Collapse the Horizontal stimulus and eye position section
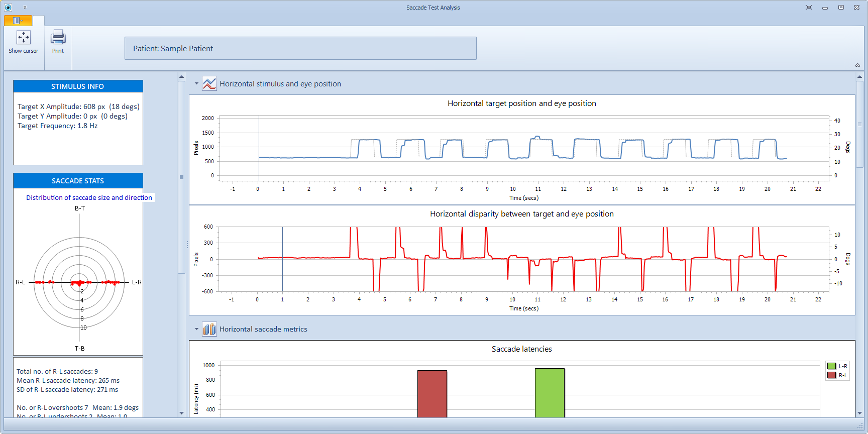The height and width of the screenshot is (434, 868). pyautogui.click(x=196, y=84)
